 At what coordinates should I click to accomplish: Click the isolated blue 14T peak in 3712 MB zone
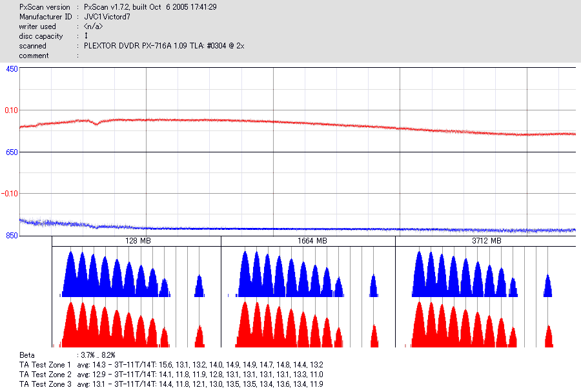547,286
